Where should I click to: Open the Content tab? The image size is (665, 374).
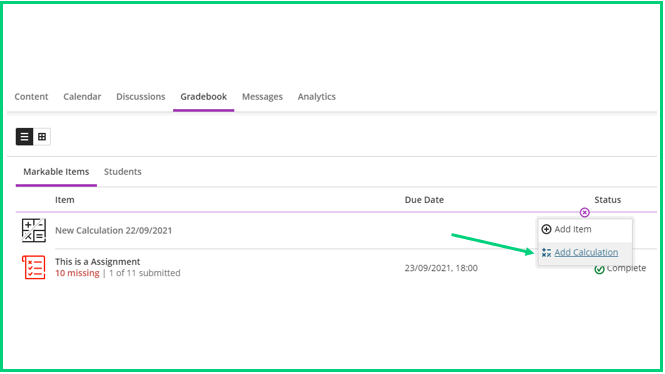(31, 97)
